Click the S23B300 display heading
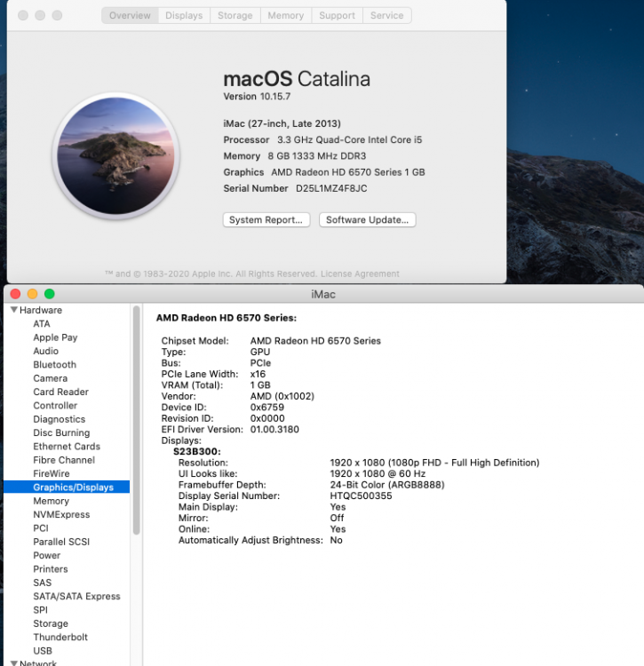 197,451
